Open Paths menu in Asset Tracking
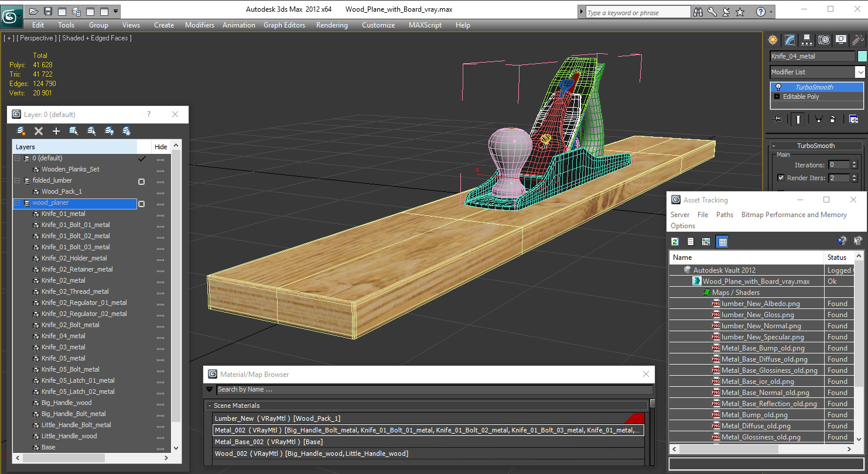 coord(725,215)
